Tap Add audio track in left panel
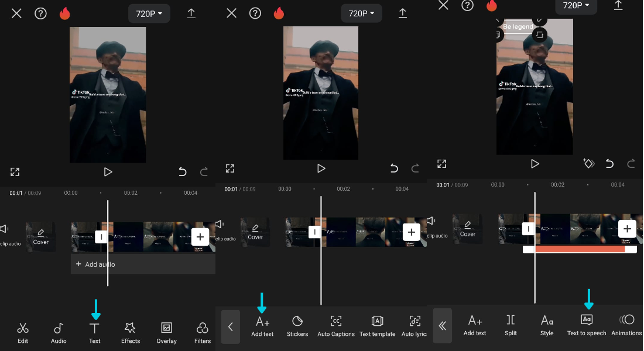This screenshot has height=351, width=644. point(143,264)
